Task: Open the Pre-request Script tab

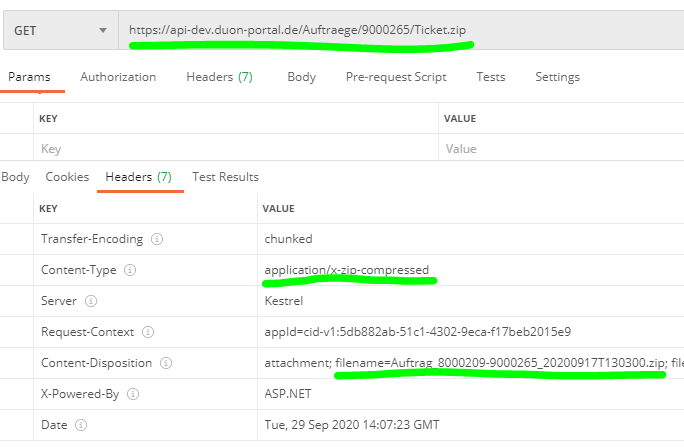Action: 396,77
